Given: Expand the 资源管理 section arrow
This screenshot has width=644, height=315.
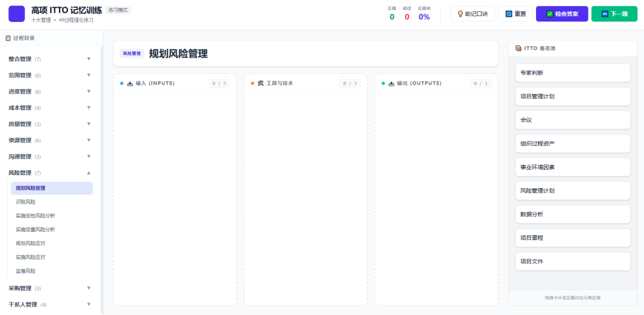Looking at the screenshot, I should click(x=89, y=141).
